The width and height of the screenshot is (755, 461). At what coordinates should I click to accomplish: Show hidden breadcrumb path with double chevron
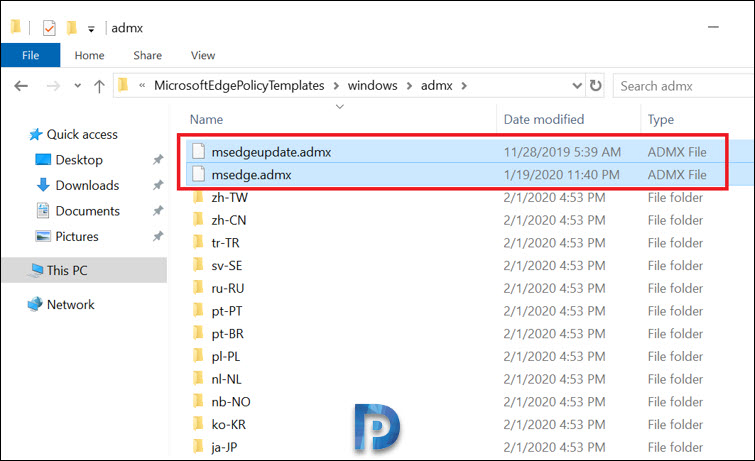click(142, 86)
